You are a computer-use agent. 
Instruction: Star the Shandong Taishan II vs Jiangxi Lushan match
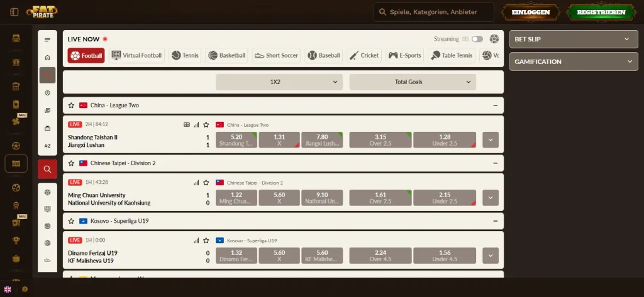[206, 125]
